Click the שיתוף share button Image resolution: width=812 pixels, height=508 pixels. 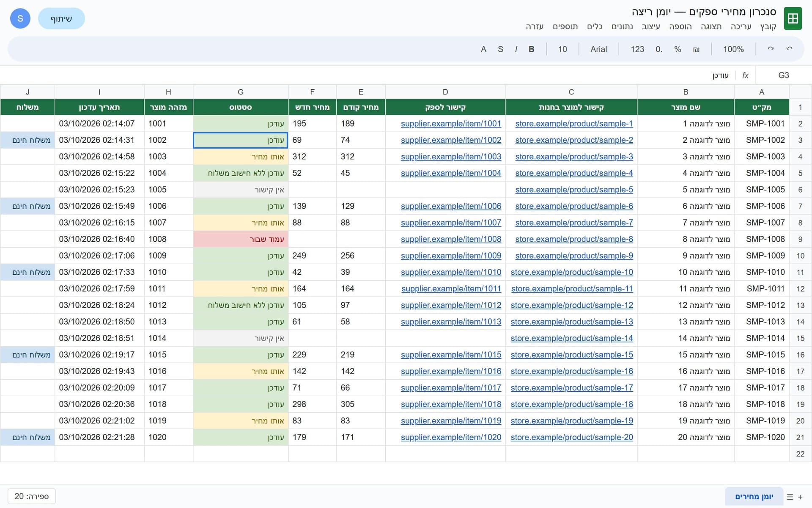pos(61,19)
